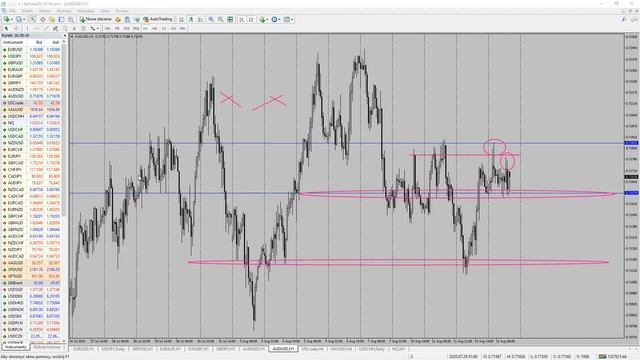640x360 pixels.
Task: Open the Indicators dropdown with green plus
Action: (x=264, y=19)
